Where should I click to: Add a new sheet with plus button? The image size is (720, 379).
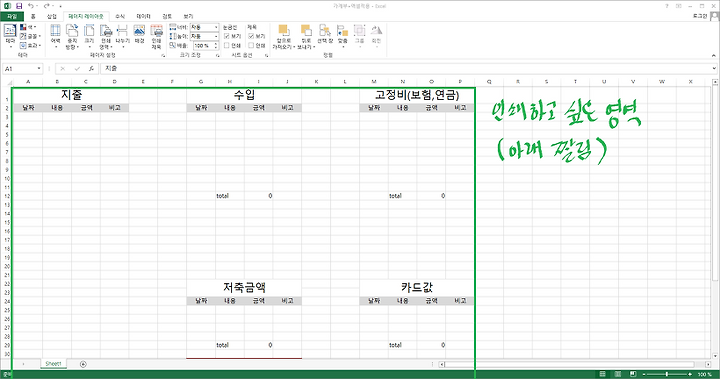click(83, 364)
